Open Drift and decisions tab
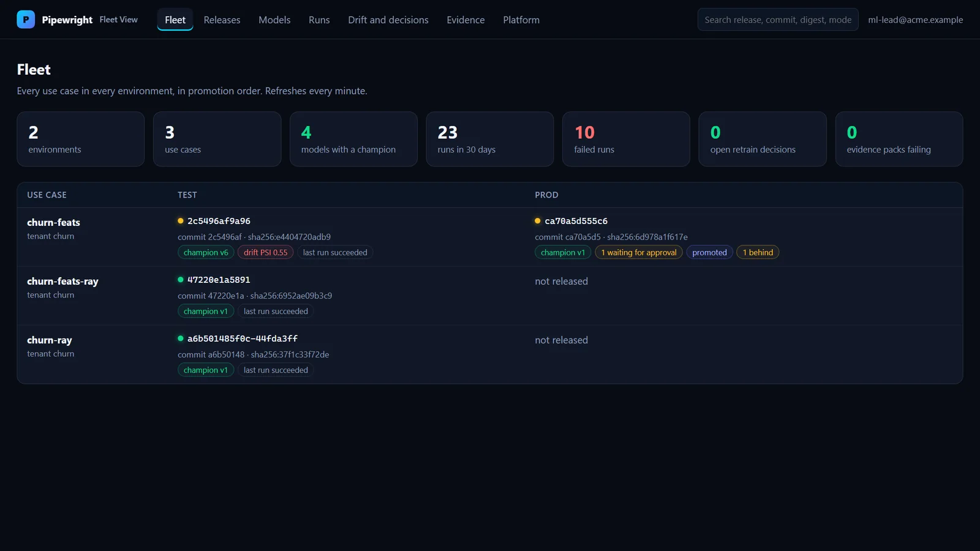Viewport: 980px width, 551px height. [x=388, y=20]
